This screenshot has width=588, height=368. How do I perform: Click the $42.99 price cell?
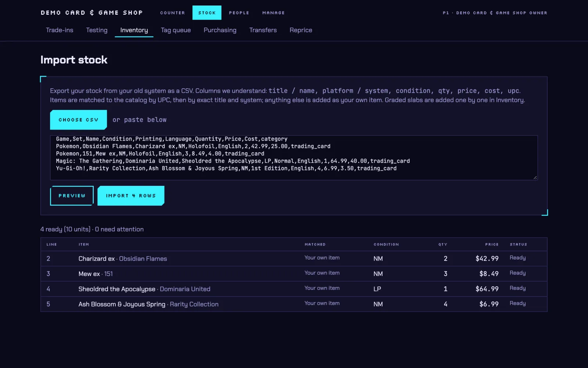[x=487, y=259]
